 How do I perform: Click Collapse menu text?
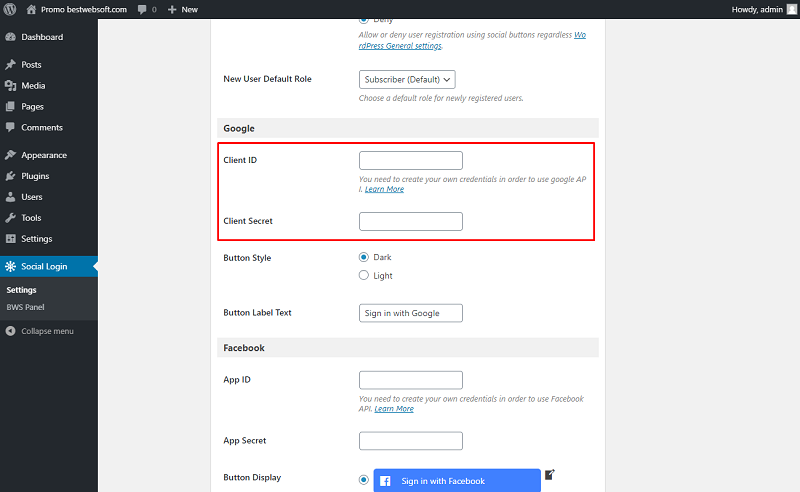tap(47, 331)
